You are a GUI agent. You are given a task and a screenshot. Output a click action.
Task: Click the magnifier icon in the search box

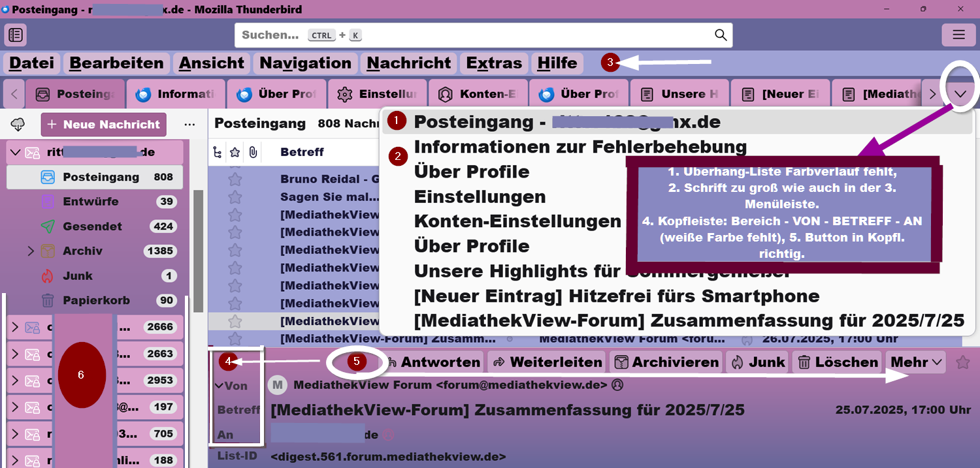click(721, 35)
